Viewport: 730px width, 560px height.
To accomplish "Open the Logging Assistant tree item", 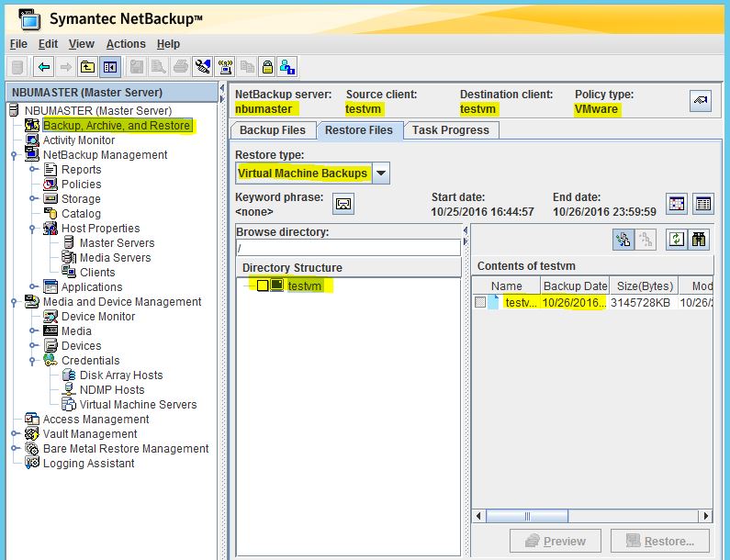I will (88, 464).
